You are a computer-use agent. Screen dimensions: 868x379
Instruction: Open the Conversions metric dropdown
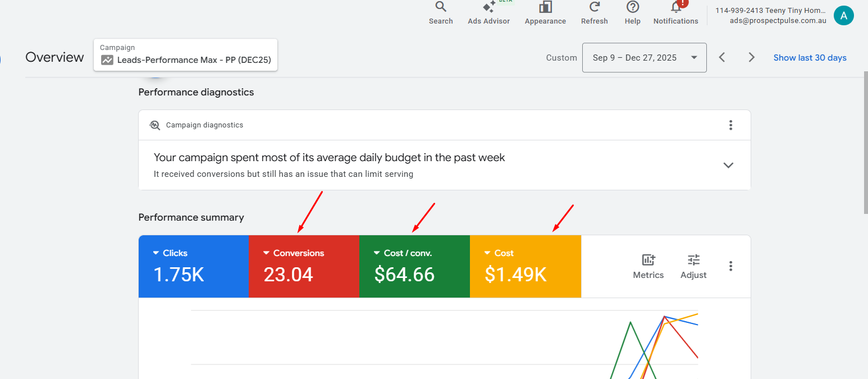(x=267, y=253)
